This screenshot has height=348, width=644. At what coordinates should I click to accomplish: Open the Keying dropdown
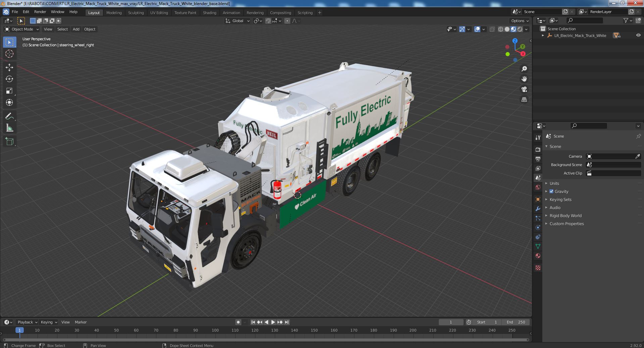(49, 322)
